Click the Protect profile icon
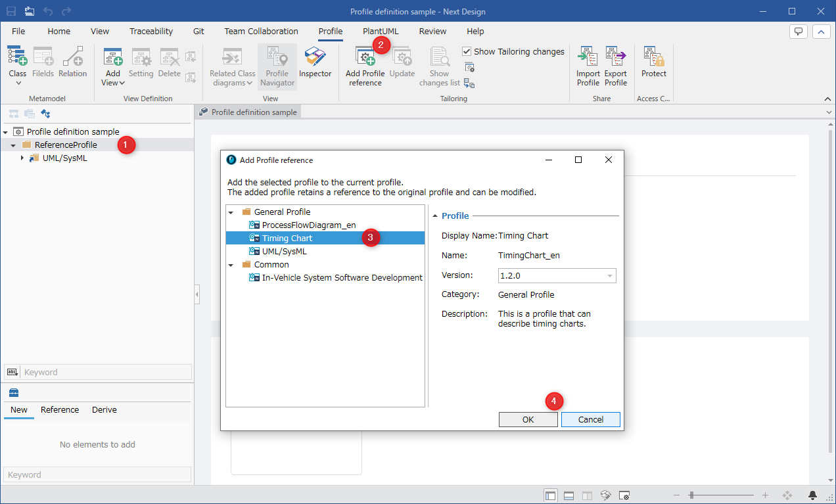The image size is (836, 504). [x=654, y=57]
